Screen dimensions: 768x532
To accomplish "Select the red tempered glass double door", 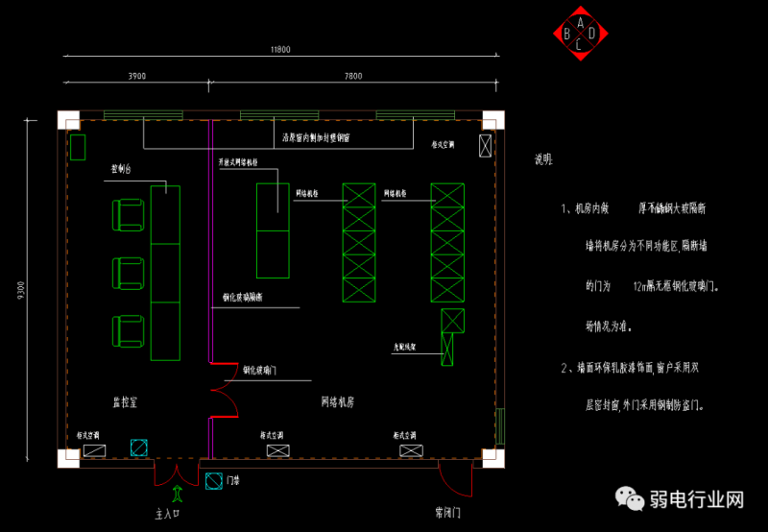I will [x=223, y=391].
